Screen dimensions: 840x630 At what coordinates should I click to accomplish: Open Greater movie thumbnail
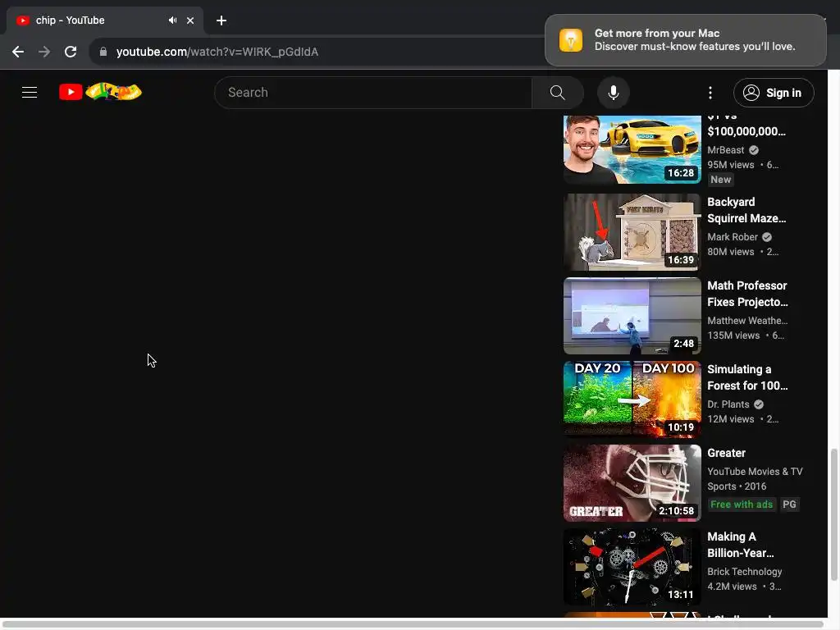pos(632,482)
